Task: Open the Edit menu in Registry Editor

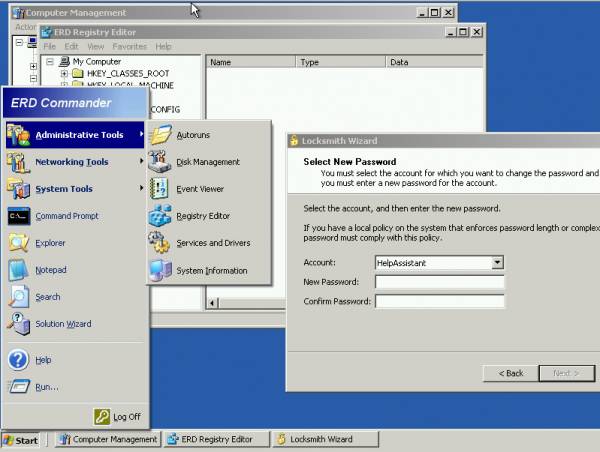Action: [x=71, y=47]
